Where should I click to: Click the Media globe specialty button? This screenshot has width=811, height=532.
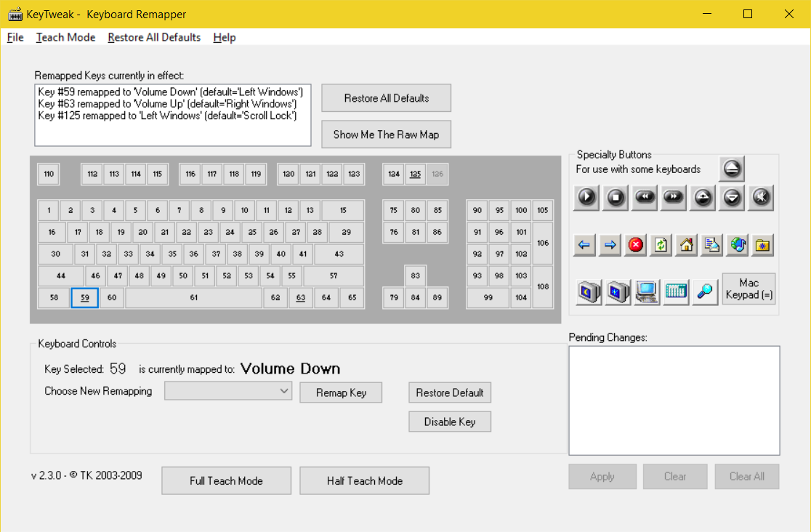click(738, 245)
